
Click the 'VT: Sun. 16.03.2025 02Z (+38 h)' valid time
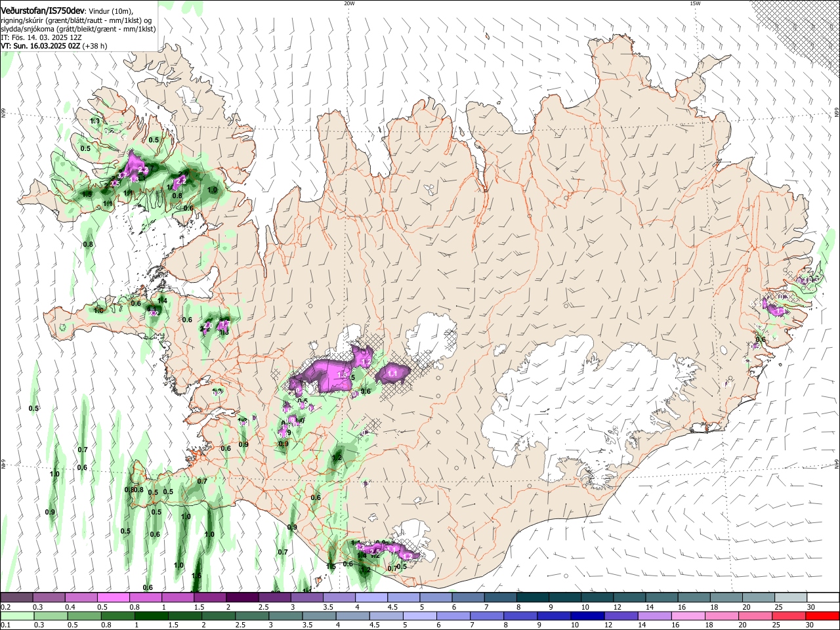(x=54, y=46)
